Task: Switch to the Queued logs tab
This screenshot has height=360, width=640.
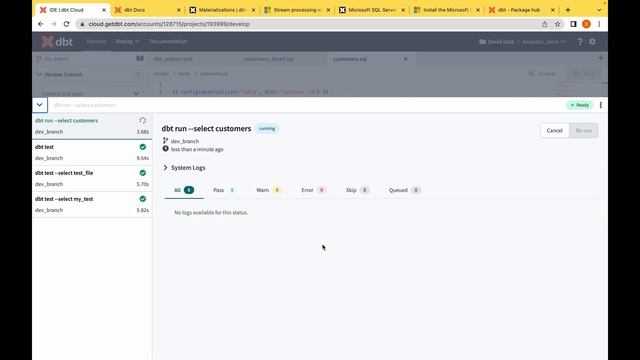Action: pyautogui.click(x=404, y=190)
